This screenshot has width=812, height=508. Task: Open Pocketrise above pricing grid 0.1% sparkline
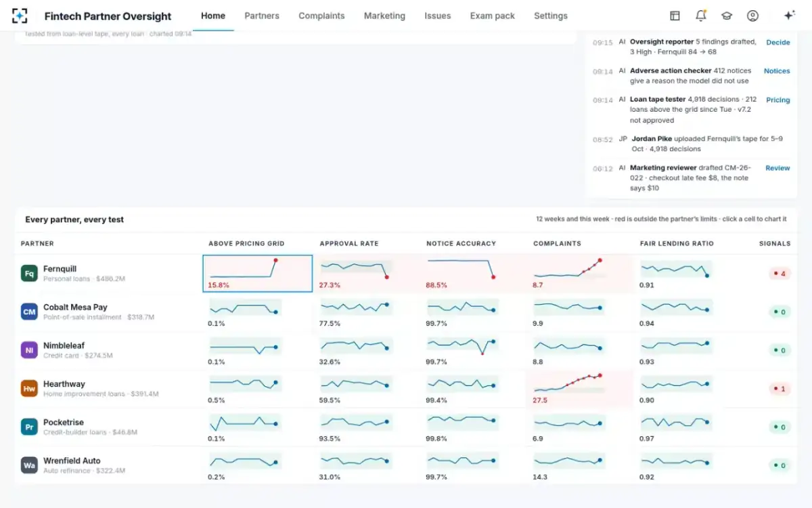click(258, 427)
